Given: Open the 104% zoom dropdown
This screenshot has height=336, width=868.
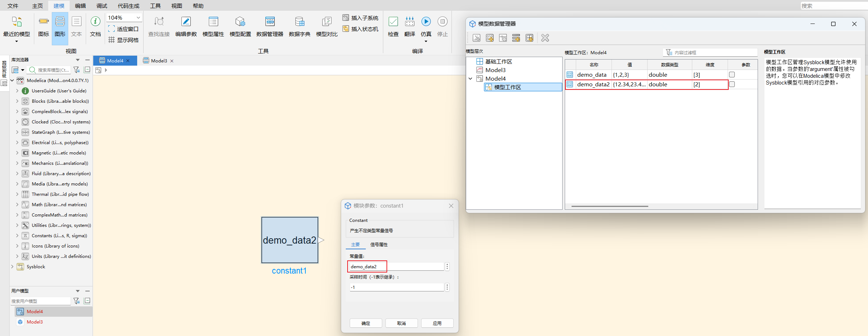Looking at the screenshot, I should pyautogui.click(x=138, y=17).
